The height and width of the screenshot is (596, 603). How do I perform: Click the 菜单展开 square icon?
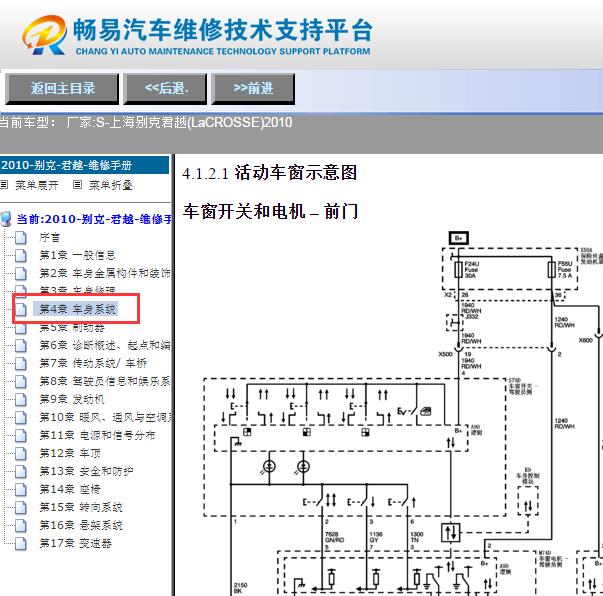point(4,185)
